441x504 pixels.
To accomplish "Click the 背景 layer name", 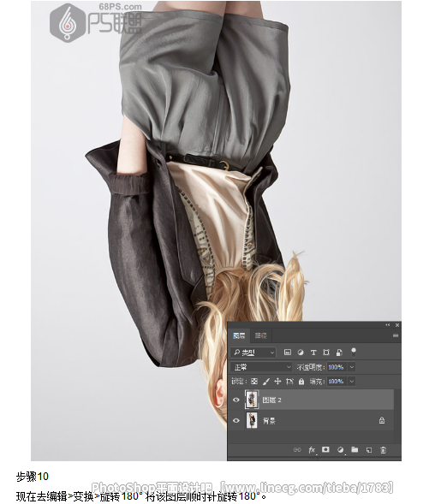I will click(269, 421).
